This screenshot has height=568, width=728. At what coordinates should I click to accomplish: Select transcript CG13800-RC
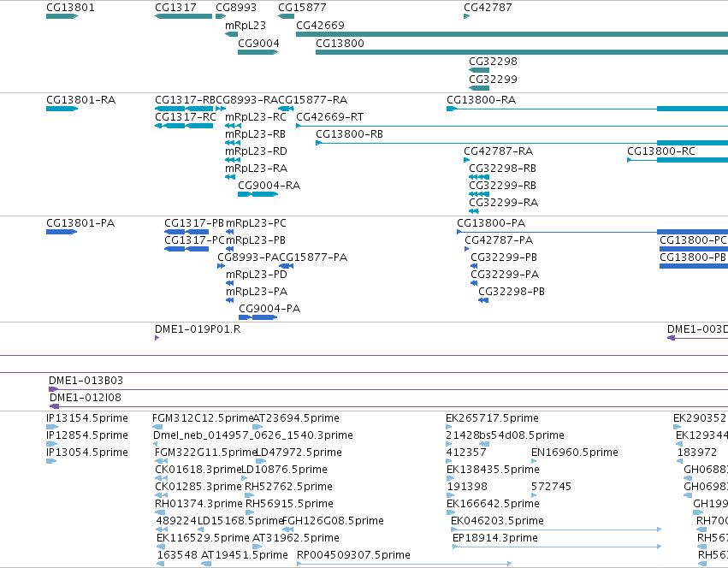(x=661, y=151)
